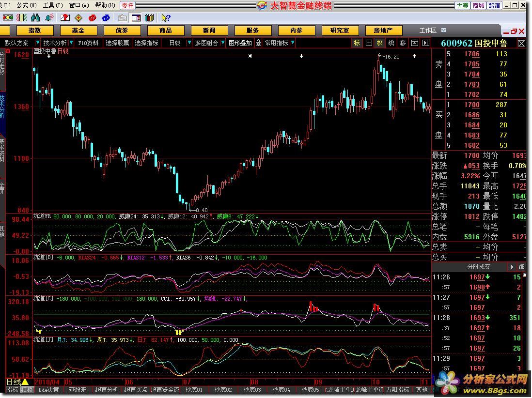Toggle the 移 move button
This screenshot has height=398, width=532.
(403, 43)
